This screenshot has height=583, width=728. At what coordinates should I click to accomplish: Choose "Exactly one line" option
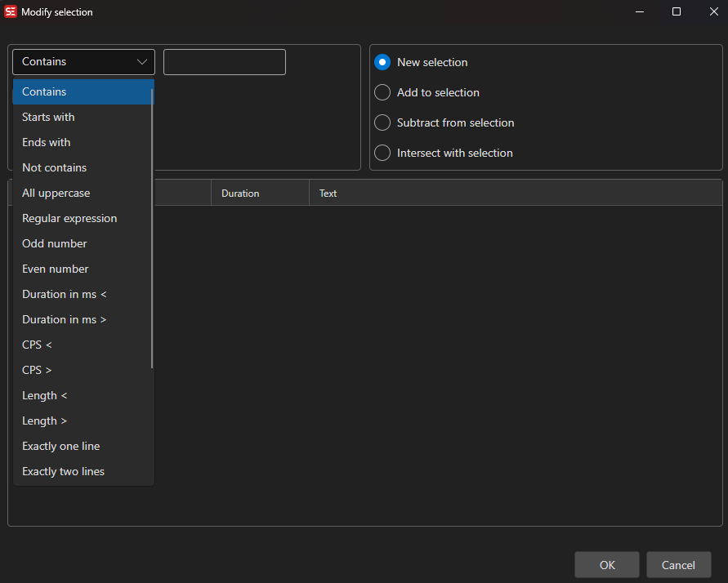[60, 446]
